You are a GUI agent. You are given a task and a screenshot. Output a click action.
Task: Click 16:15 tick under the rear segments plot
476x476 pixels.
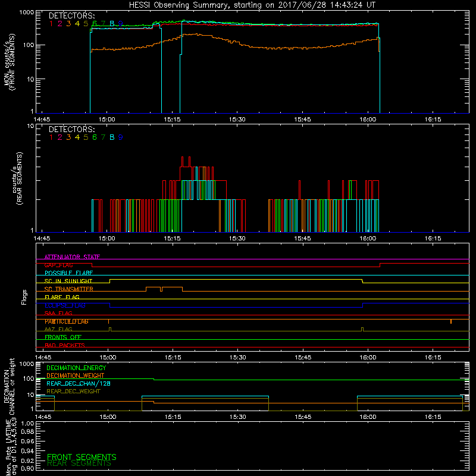tap(433, 239)
